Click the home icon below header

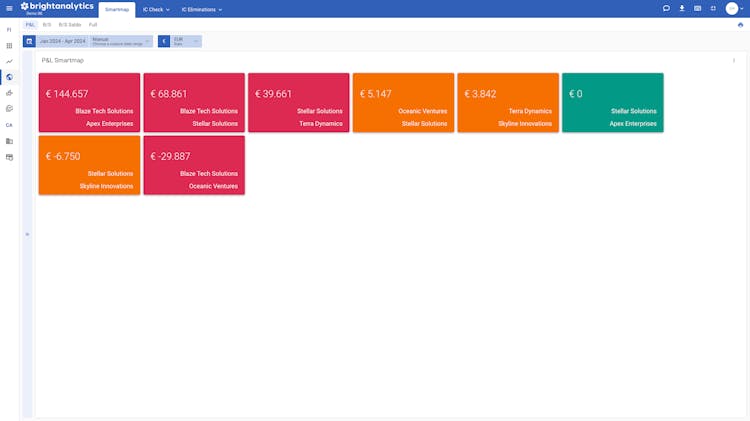point(741,24)
